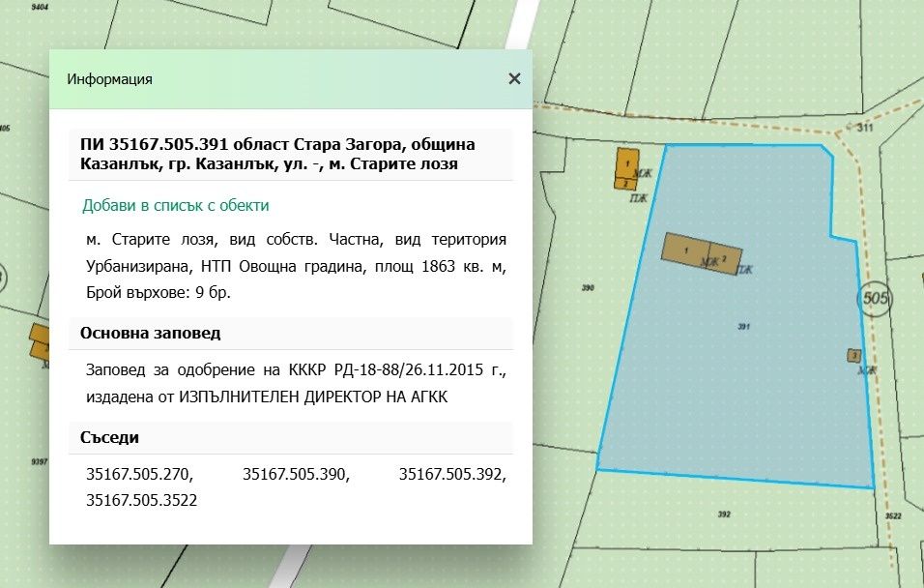
Task: Click parcel label 392 on the map
Action: pyautogui.click(x=724, y=514)
